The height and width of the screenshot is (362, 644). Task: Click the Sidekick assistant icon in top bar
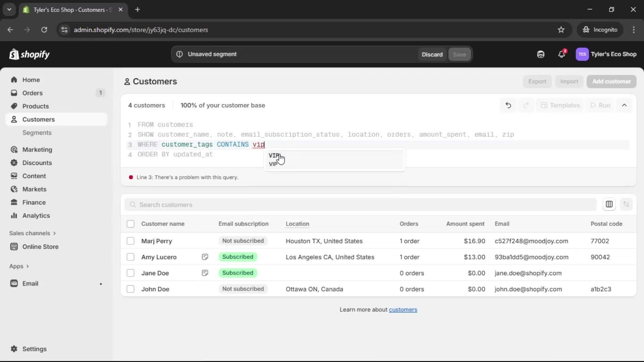541,54
